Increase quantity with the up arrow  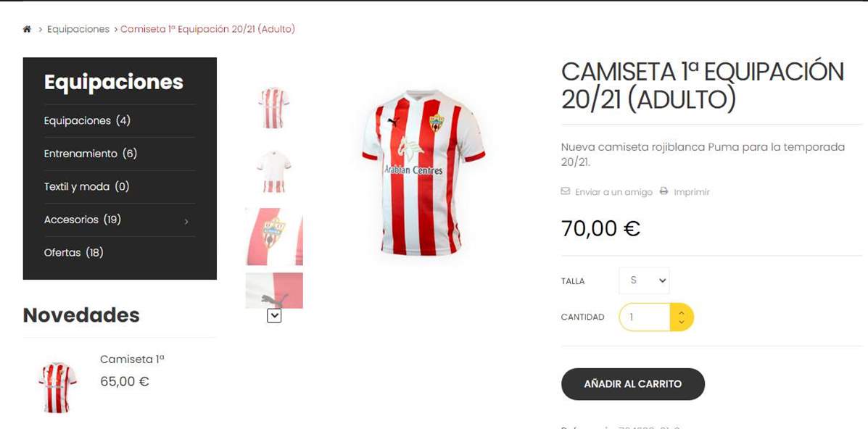(682, 312)
